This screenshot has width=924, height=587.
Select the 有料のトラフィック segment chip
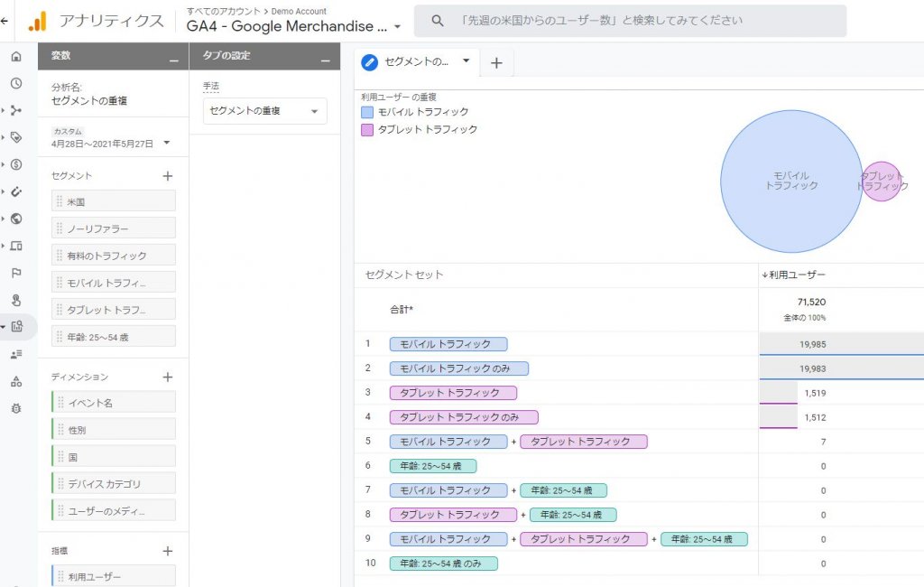[x=114, y=256]
